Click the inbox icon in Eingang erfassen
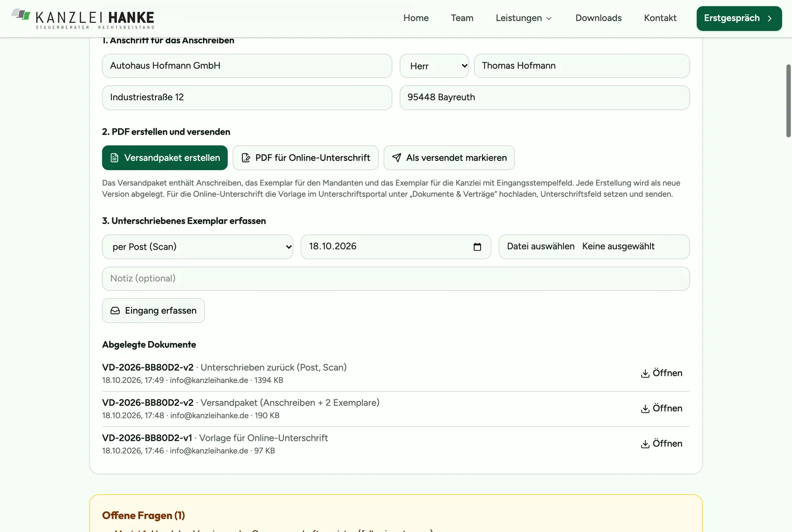This screenshot has height=532, width=792. (115, 311)
